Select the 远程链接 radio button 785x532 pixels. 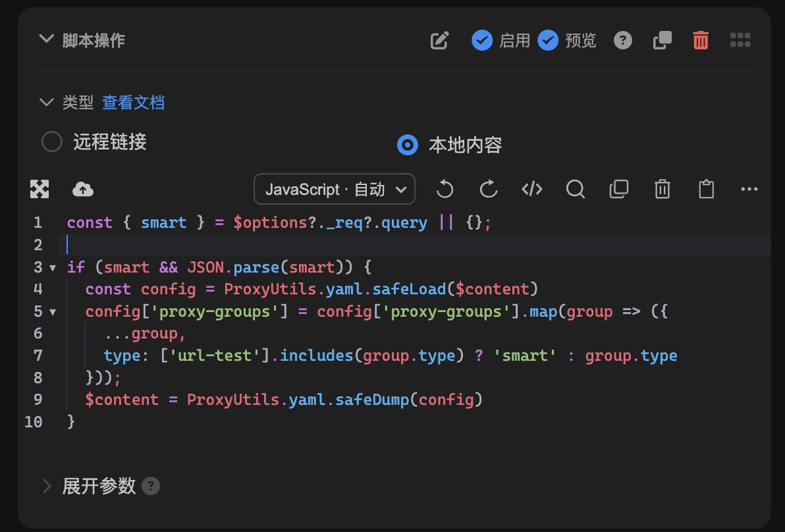(51, 142)
